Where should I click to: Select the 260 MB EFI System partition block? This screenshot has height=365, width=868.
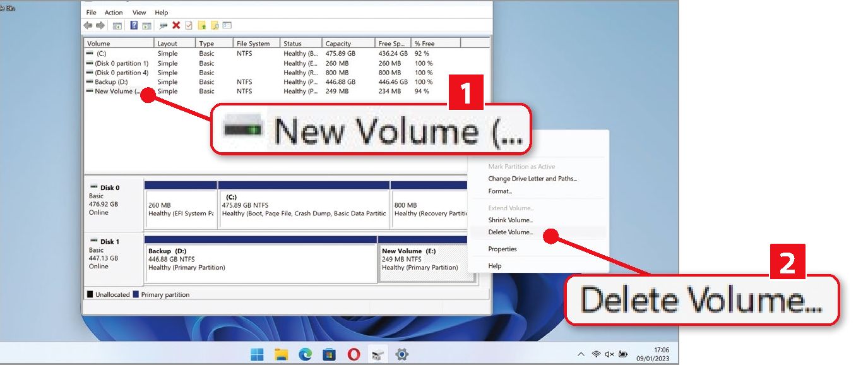click(181, 206)
